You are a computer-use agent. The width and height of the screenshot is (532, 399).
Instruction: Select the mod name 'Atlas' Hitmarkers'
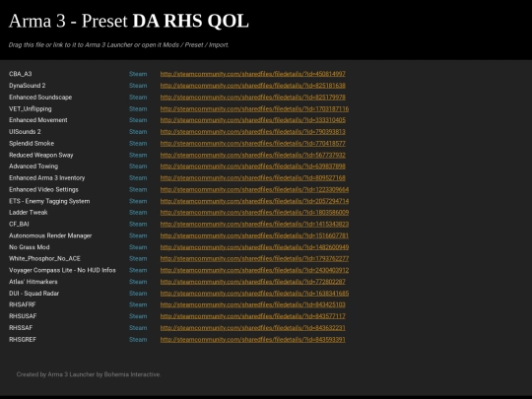[33, 282]
